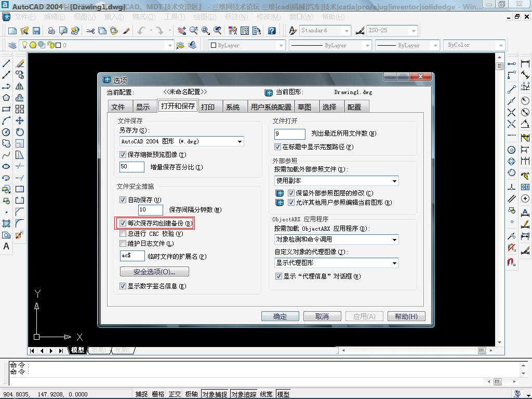The width and height of the screenshot is (532, 399).
Task: Click the 取消 button
Action: [322, 316]
